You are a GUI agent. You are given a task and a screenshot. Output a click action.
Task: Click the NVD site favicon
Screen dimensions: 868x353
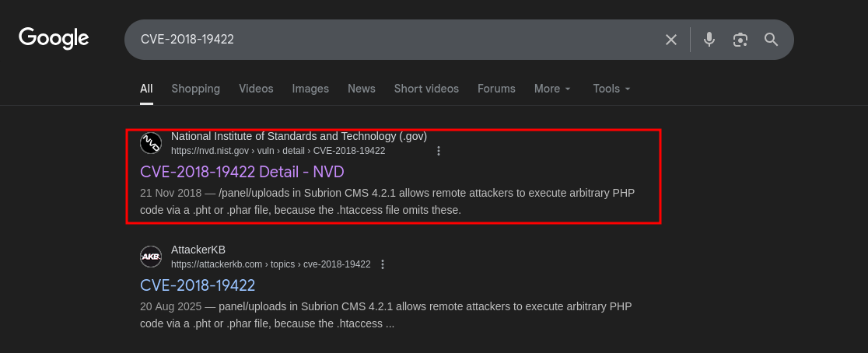coord(151,144)
